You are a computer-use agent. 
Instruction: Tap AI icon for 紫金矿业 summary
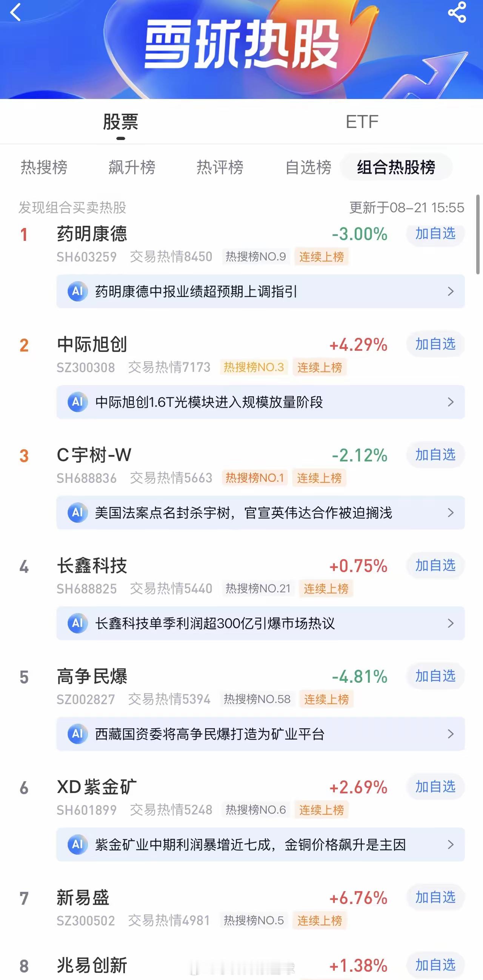[78, 844]
